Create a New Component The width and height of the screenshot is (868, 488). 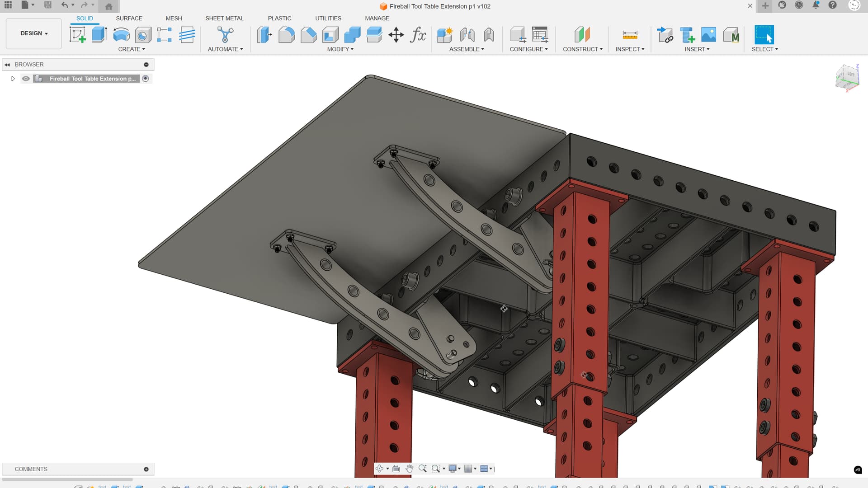pos(445,35)
